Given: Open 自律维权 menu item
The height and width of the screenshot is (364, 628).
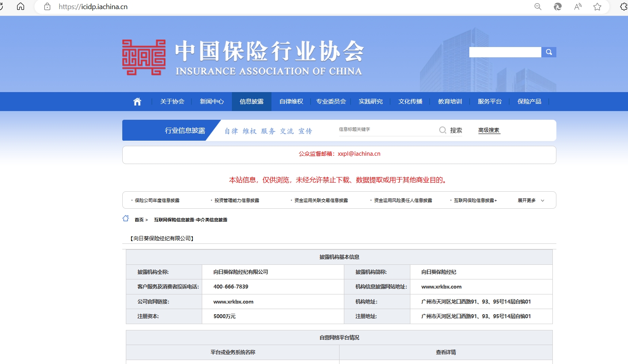Looking at the screenshot, I should [291, 102].
